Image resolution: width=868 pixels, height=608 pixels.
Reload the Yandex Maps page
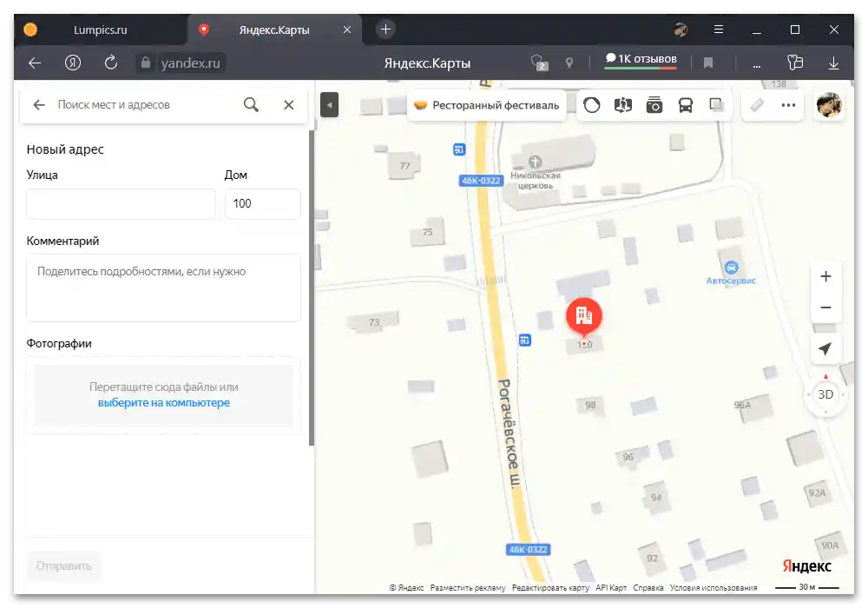[111, 63]
